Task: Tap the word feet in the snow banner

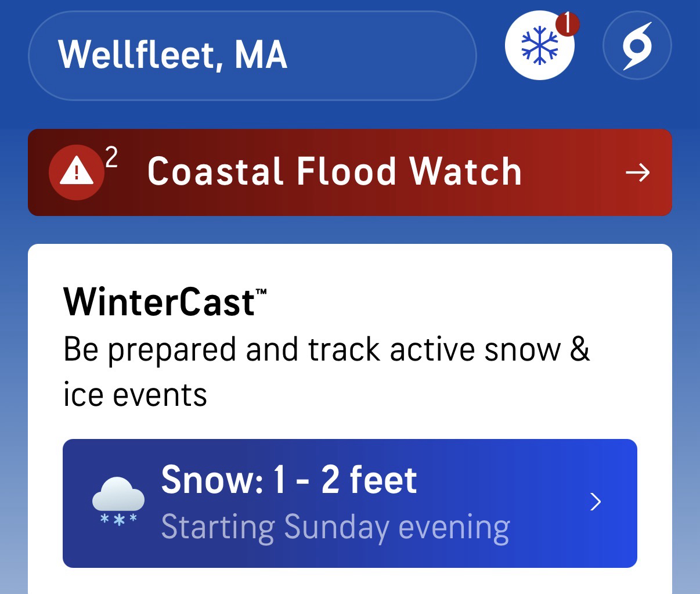Action: [x=384, y=480]
